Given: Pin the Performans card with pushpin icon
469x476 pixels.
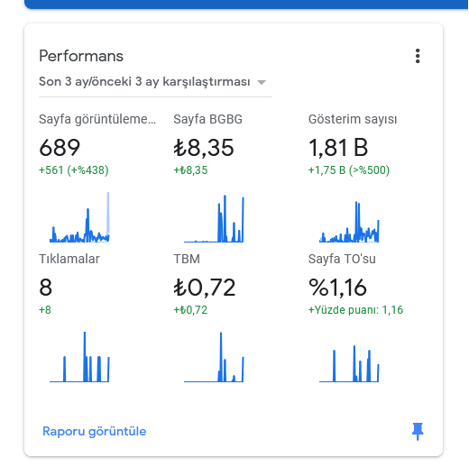Looking at the screenshot, I should tap(418, 431).
